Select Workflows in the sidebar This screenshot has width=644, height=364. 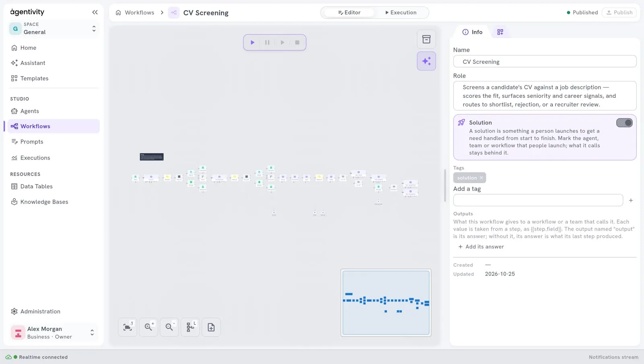coord(54,126)
